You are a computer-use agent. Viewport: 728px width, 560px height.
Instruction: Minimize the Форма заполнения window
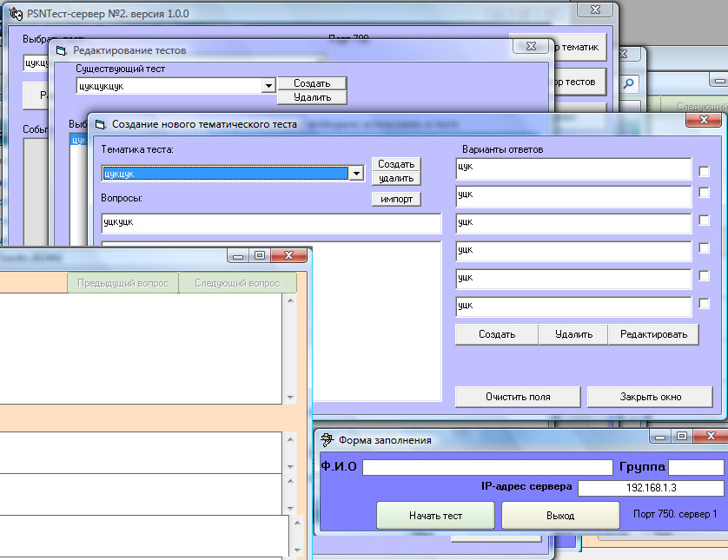(660, 436)
